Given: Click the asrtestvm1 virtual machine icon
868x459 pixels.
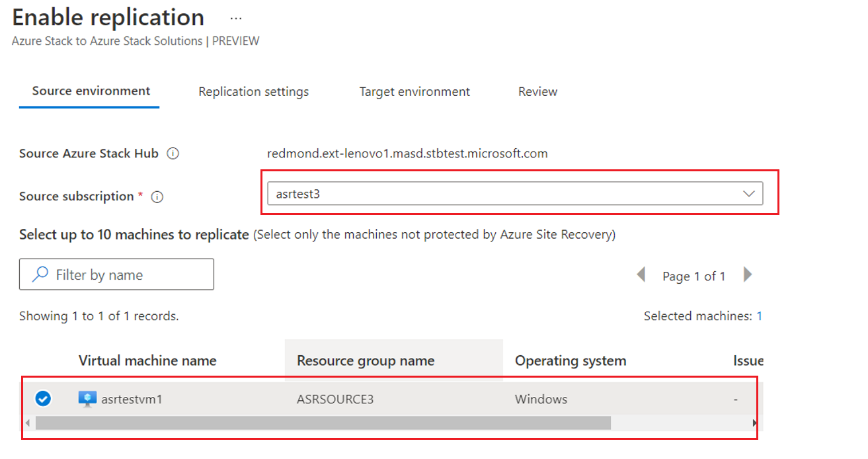Looking at the screenshot, I should 87,399.
